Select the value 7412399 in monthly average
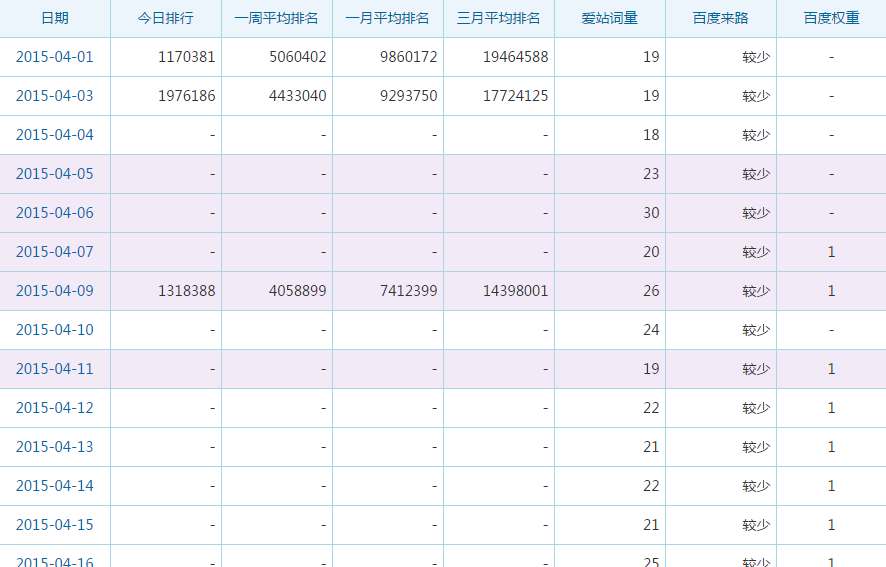The width and height of the screenshot is (886, 567). click(409, 291)
